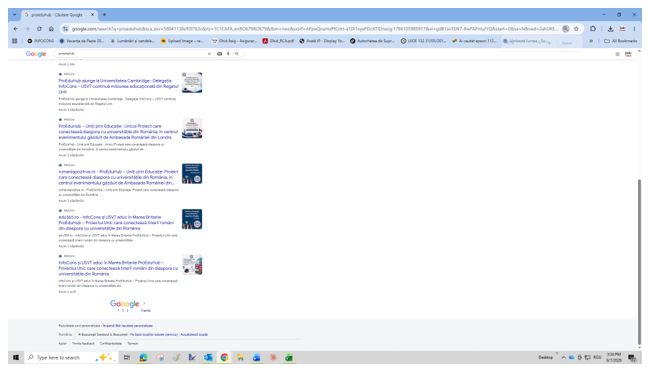Open the romaniapozitiva.ro ProEduHub result

[118, 177]
